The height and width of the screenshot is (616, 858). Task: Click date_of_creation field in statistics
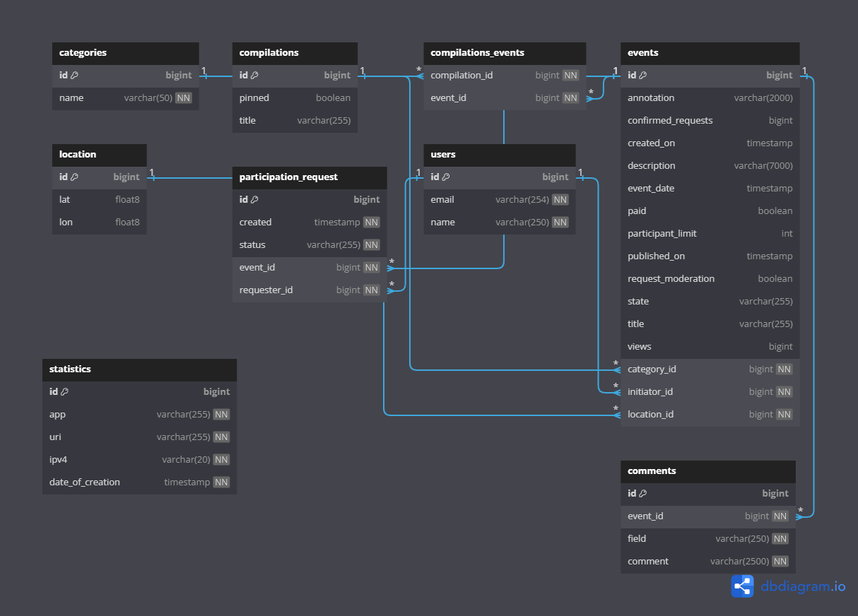[x=139, y=482]
